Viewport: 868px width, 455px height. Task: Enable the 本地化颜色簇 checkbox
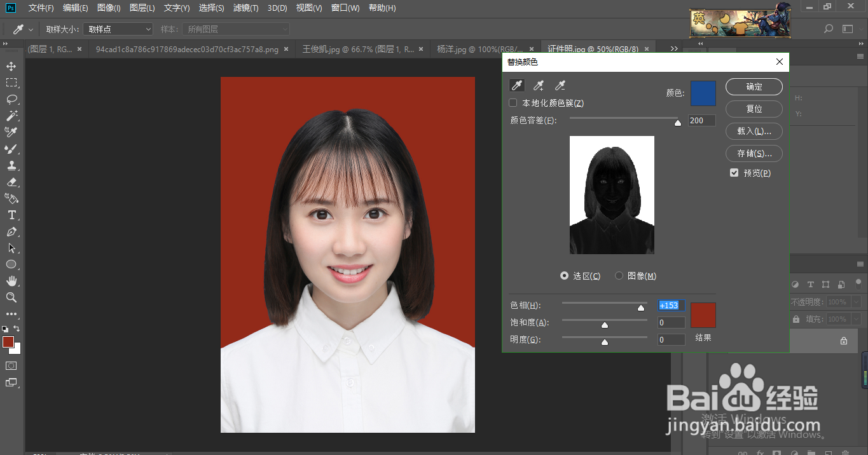(513, 102)
